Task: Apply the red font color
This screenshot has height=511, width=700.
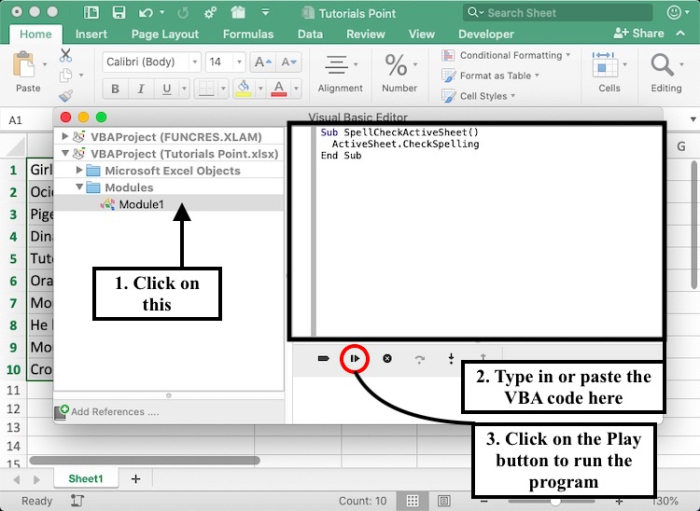Action: (x=279, y=89)
